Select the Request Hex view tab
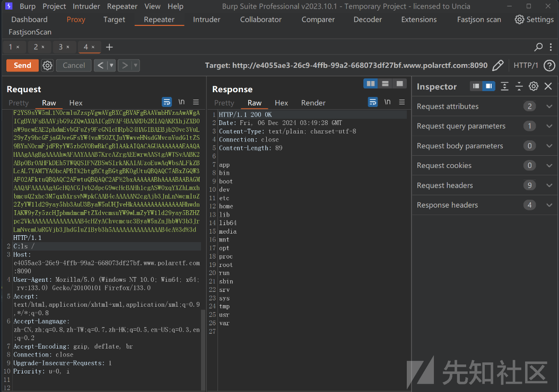 (x=76, y=103)
